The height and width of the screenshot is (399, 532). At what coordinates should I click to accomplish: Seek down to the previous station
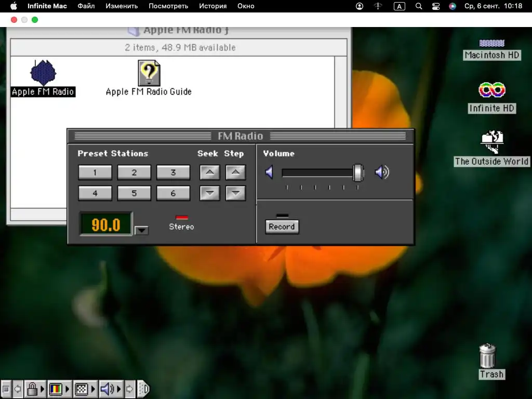coord(210,193)
